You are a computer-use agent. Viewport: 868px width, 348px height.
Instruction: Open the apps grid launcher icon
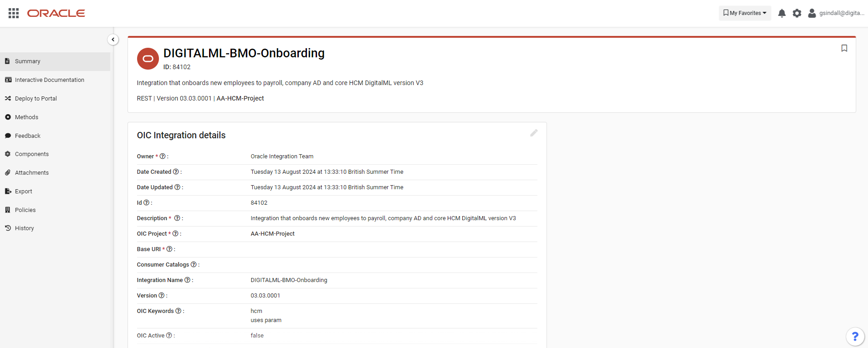click(14, 13)
